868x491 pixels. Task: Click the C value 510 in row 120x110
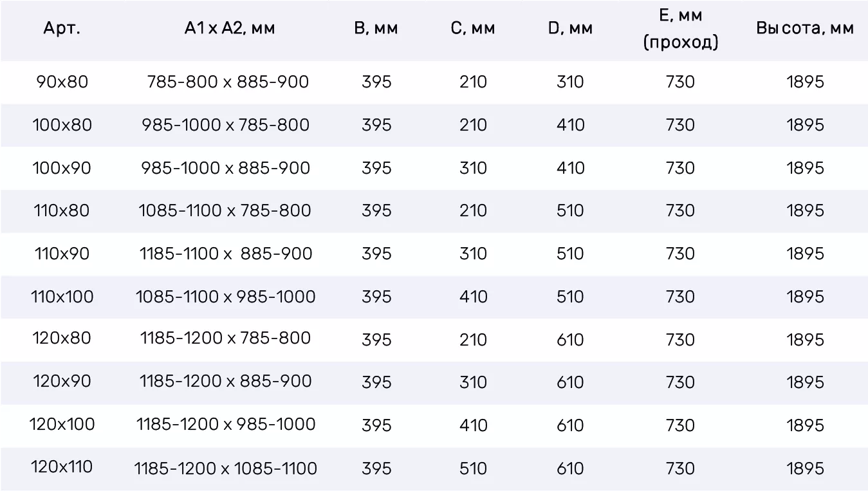click(473, 468)
